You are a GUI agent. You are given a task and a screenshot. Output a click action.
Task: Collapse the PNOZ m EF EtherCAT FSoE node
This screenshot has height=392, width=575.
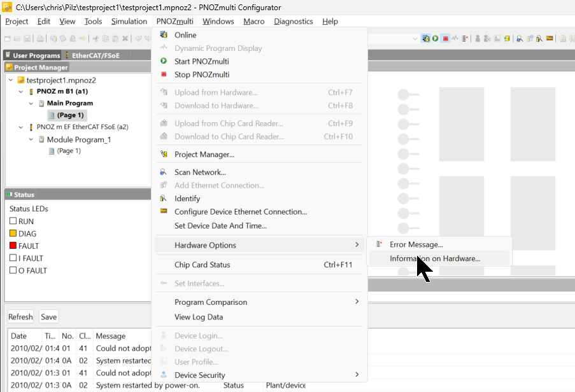pyautogui.click(x=21, y=127)
